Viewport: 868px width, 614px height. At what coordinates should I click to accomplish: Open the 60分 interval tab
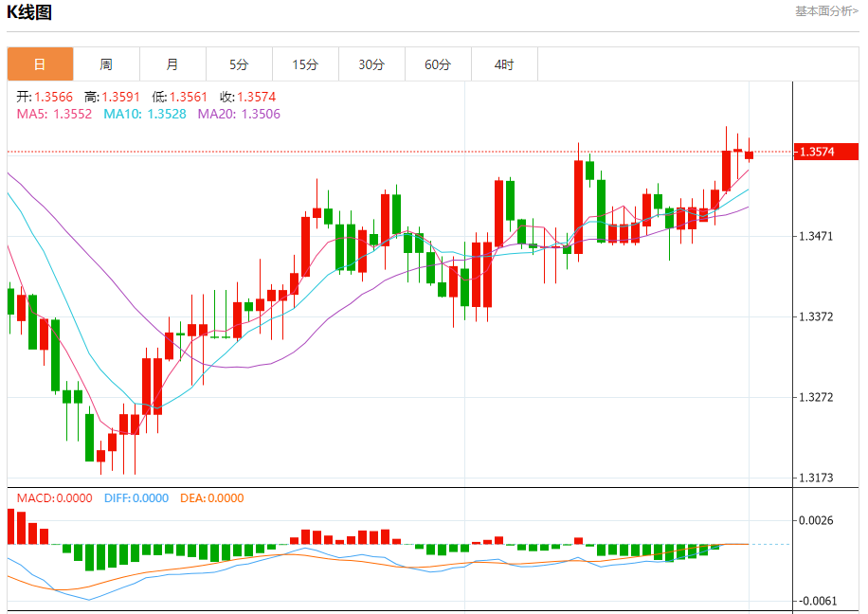coord(438,64)
